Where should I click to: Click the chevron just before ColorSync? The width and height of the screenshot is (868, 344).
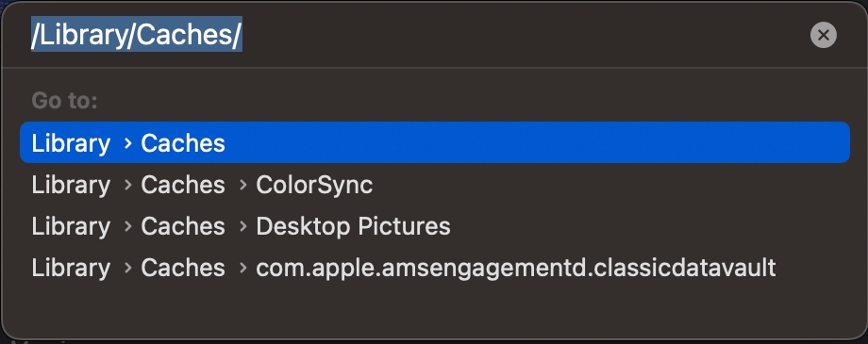click(x=242, y=186)
